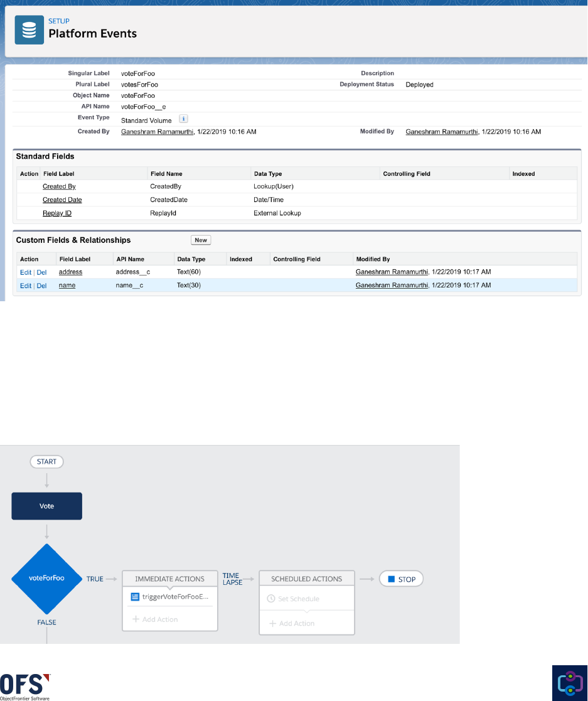Click the triggerVoteForFooE action list icon

click(x=135, y=597)
